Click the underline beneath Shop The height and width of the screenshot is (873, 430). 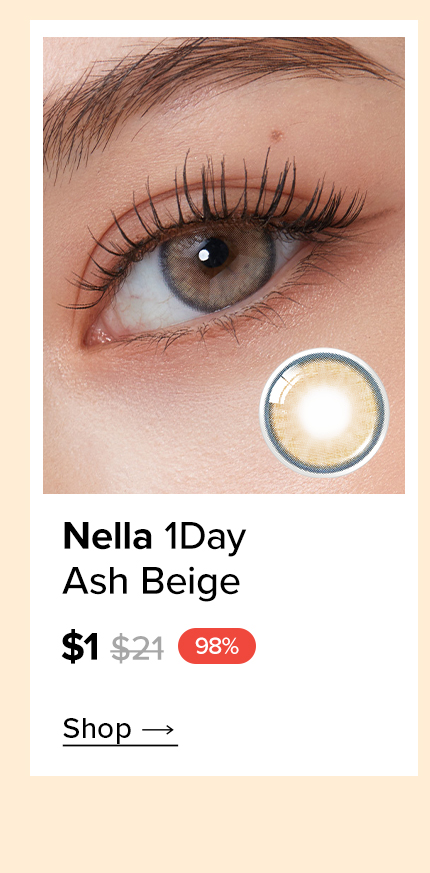[x=120, y=744]
